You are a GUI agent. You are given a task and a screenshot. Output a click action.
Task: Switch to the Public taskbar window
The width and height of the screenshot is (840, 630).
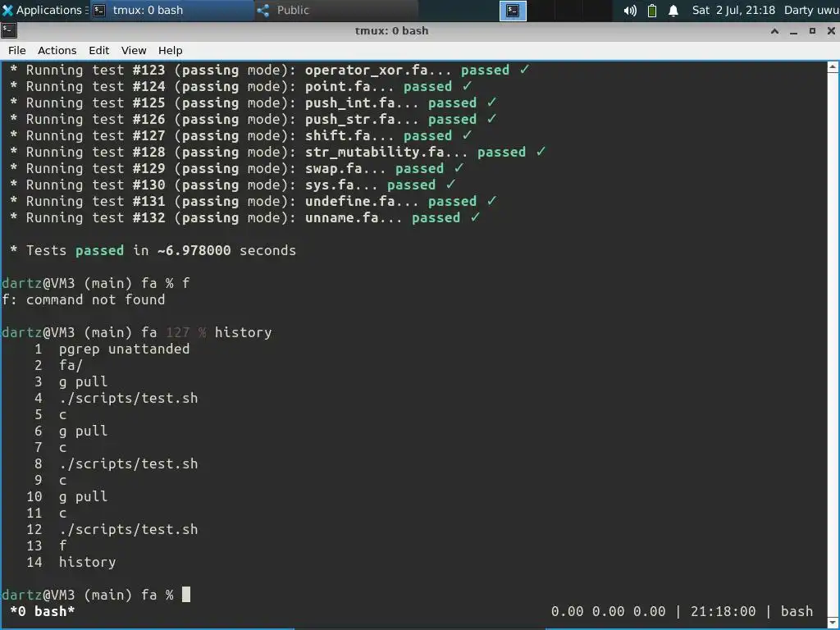(x=336, y=10)
